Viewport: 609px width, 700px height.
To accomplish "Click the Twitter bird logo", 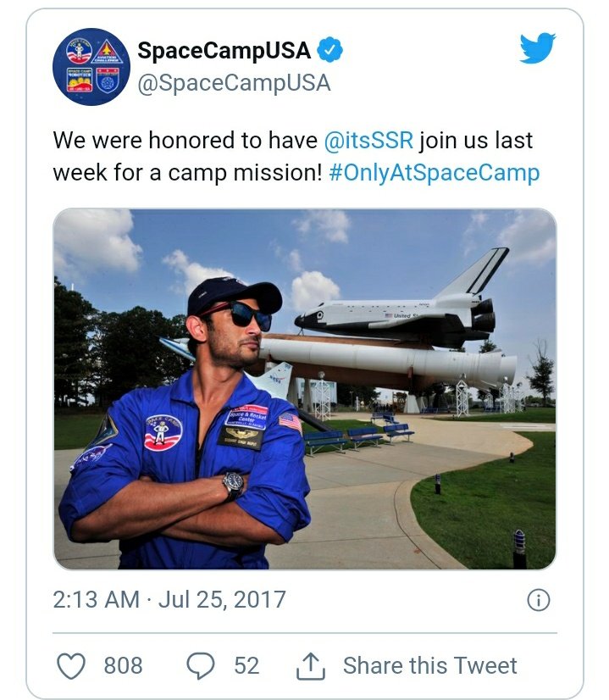I will (538, 47).
